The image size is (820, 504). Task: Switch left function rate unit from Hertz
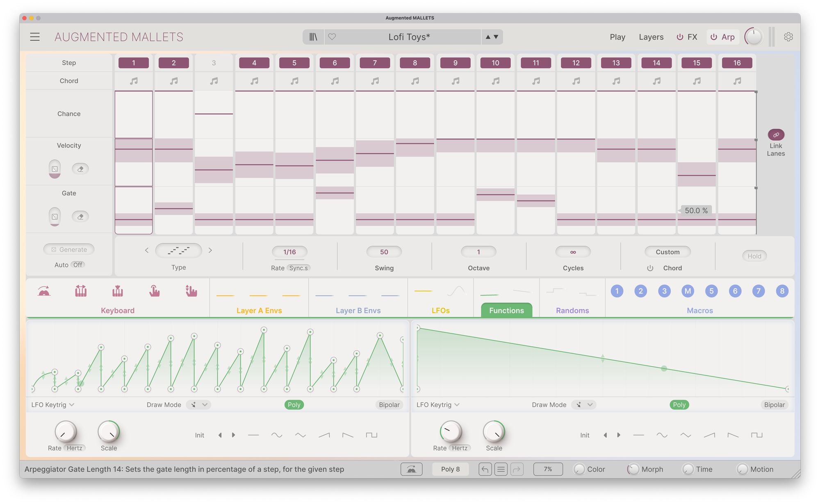[75, 448]
